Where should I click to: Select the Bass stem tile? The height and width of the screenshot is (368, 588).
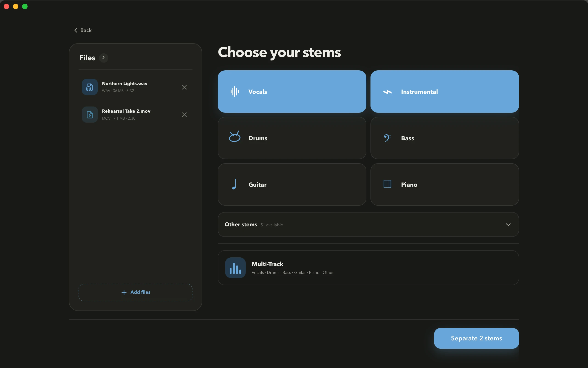444,138
